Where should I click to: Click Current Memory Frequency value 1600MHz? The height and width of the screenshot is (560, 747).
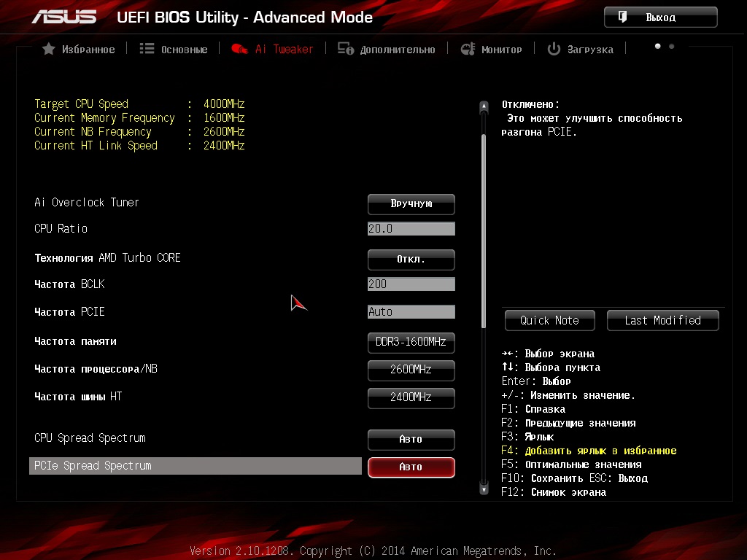224,117
